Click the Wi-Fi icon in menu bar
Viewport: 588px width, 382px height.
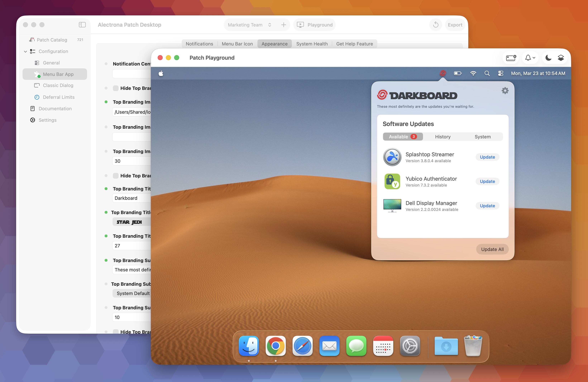(473, 73)
